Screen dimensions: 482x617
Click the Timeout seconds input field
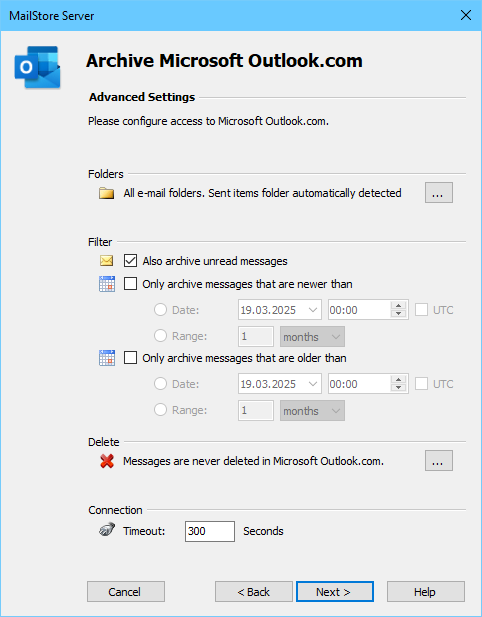click(210, 531)
